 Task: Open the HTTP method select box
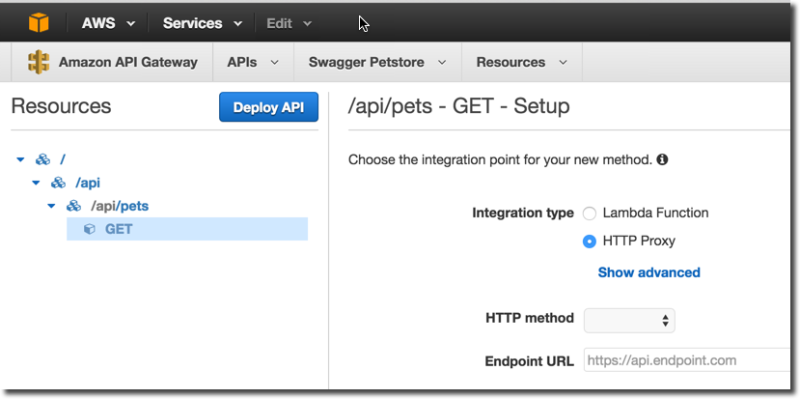629,320
